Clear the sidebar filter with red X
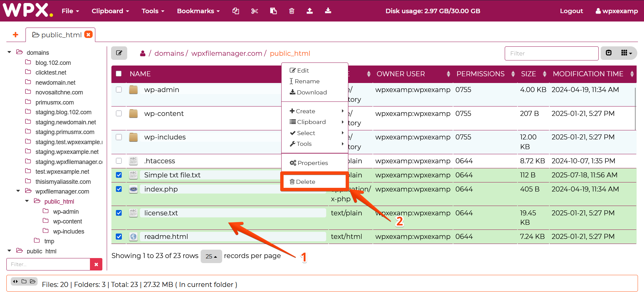This screenshot has width=644, height=294. tap(96, 264)
